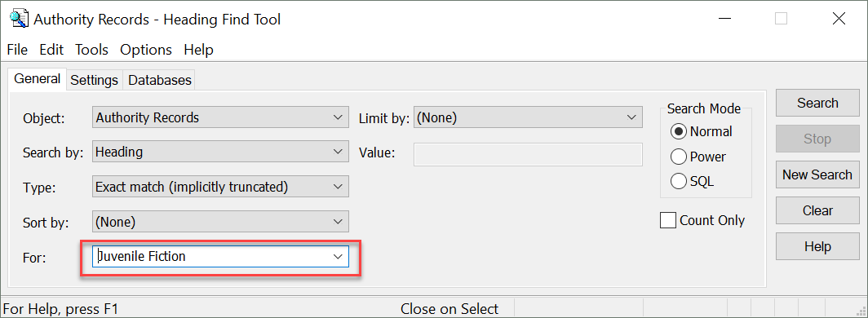Click the Clear button
This screenshot has width=868, height=318.
click(x=817, y=210)
